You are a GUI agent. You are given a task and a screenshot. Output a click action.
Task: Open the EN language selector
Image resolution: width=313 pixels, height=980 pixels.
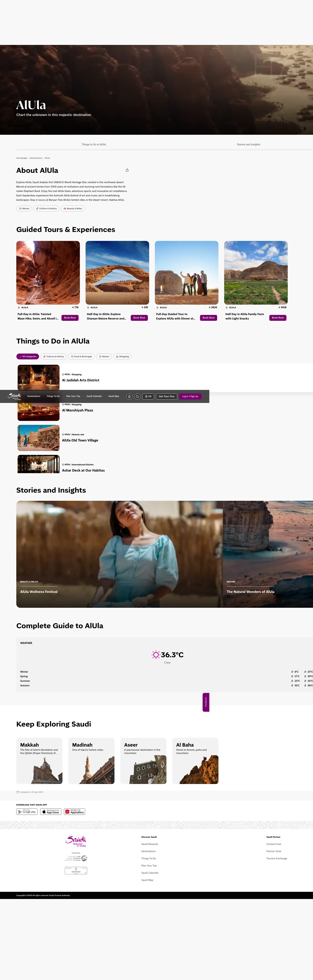coord(148,396)
